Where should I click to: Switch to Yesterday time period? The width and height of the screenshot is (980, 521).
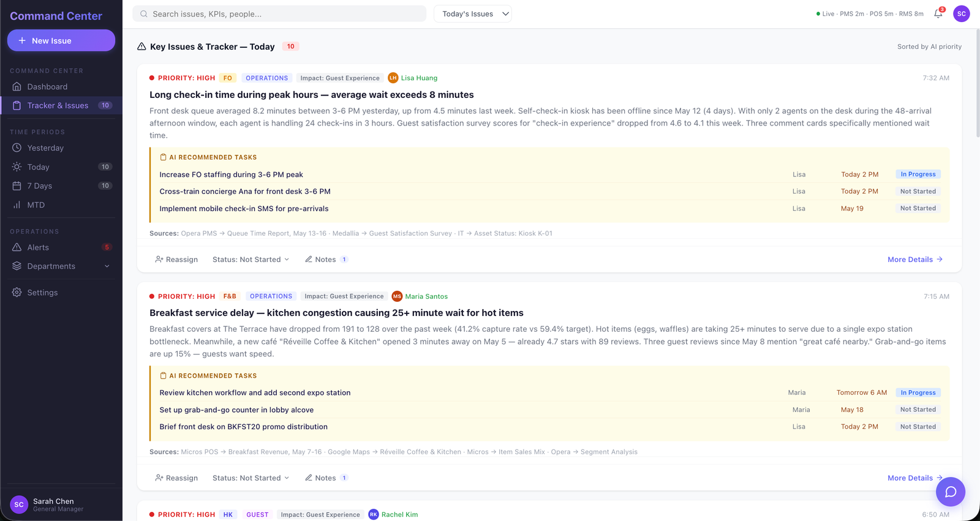[x=61, y=148]
